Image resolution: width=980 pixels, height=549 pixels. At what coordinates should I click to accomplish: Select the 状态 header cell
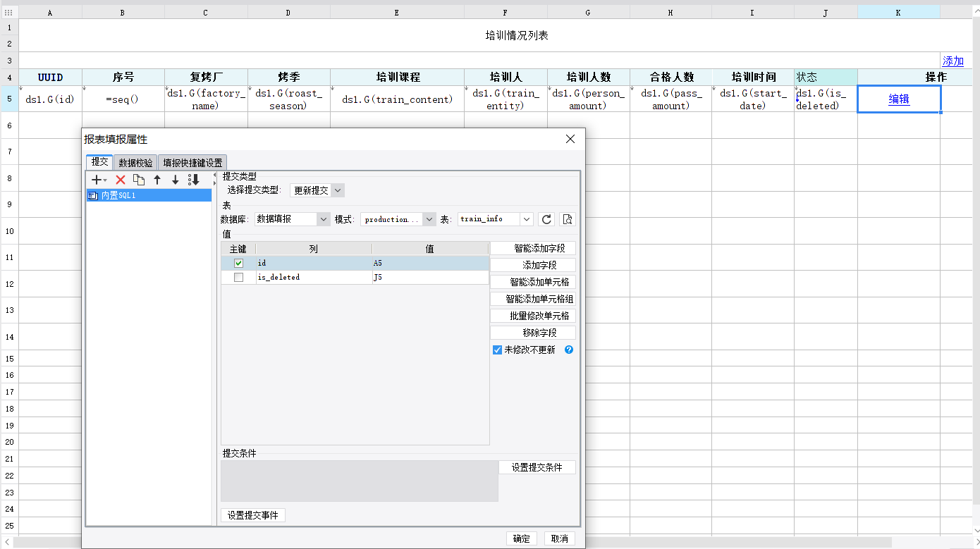[826, 77]
